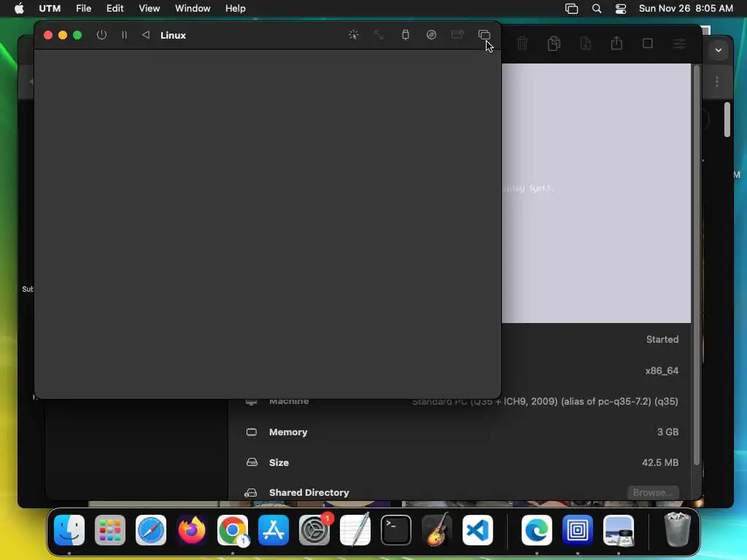Open Finder from the Dock

(x=69, y=530)
